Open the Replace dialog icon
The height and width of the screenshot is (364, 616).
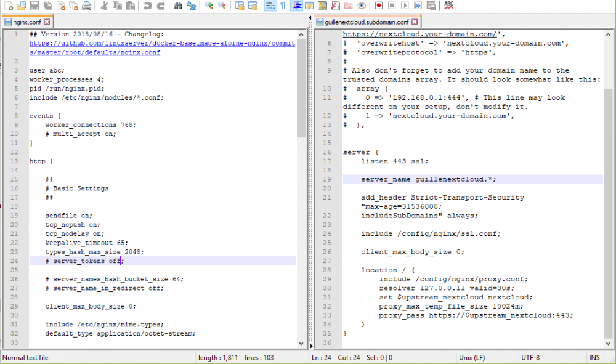192,6
